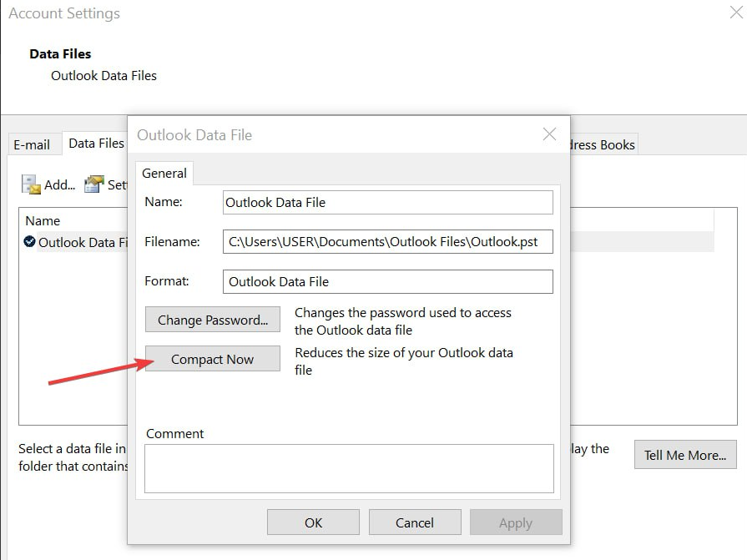Screen dimensions: 747x560
Task: Click the Comment label
Action: tap(174, 433)
